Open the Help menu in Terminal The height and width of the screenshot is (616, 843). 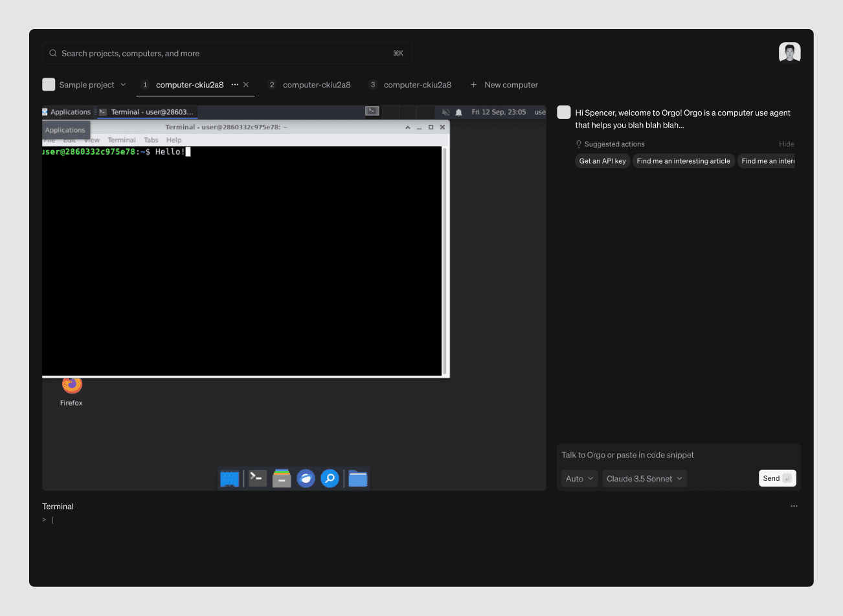[x=174, y=140]
